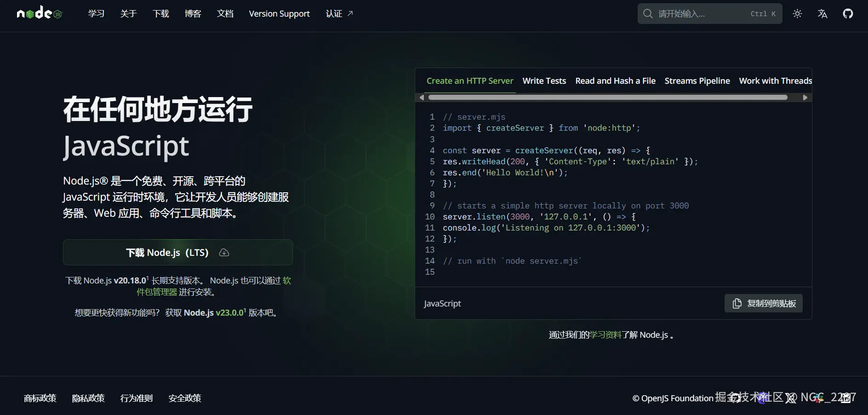Open the 关于 menu item
The image size is (868, 415).
(128, 14)
